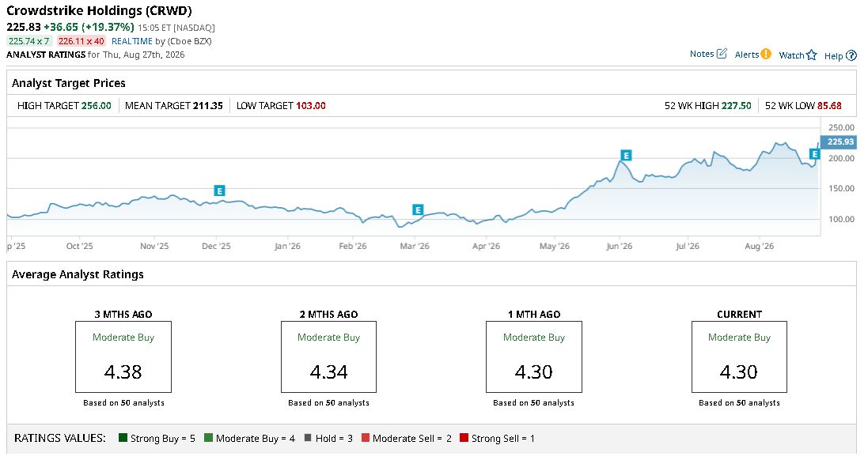
Task: Click the 250.00 price axis label
Action: pyautogui.click(x=841, y=127)
